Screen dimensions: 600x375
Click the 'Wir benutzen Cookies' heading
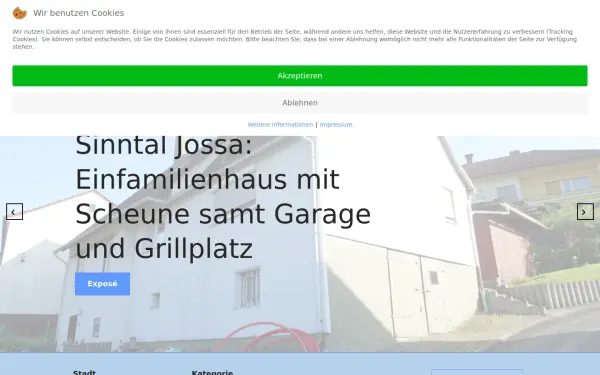point(78,13)
